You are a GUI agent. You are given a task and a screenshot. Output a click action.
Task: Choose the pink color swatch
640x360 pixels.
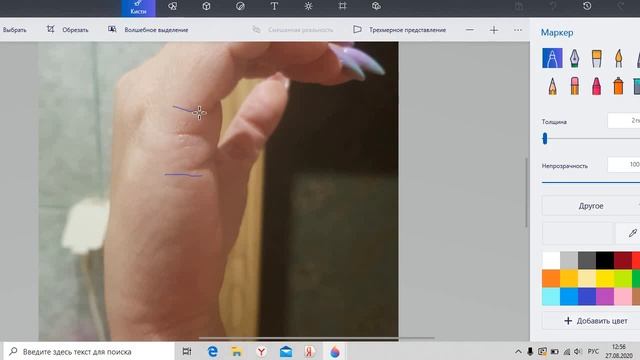(623, 296)
